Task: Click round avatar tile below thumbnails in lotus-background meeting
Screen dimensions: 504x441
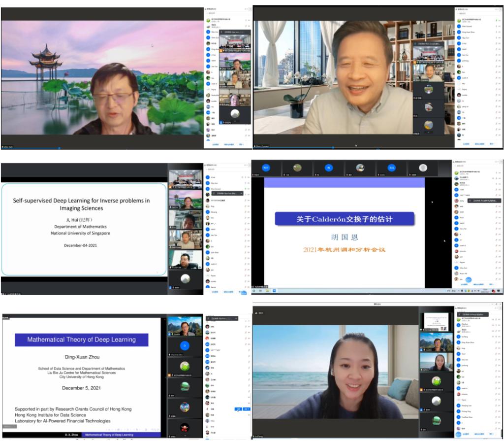Action: coord(235,114)
